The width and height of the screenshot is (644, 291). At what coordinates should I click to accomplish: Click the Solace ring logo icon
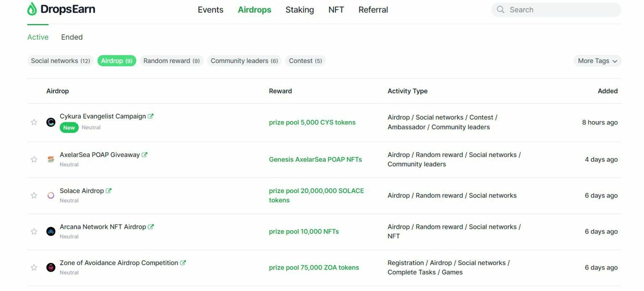point(51,195)
